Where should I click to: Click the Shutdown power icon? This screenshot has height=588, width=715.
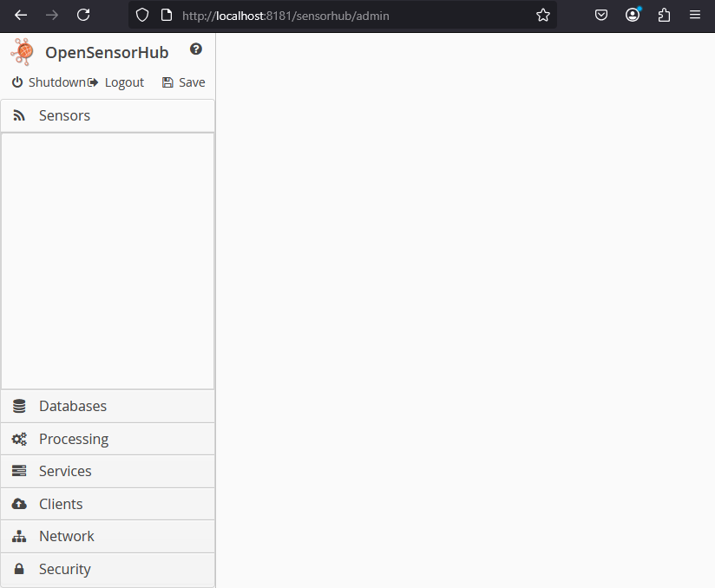(16, 82)
